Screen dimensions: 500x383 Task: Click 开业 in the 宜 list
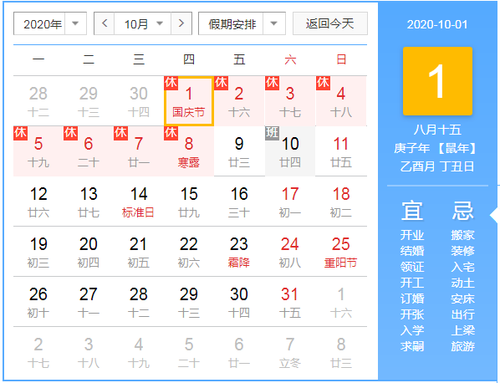click(x=412, y=235)
